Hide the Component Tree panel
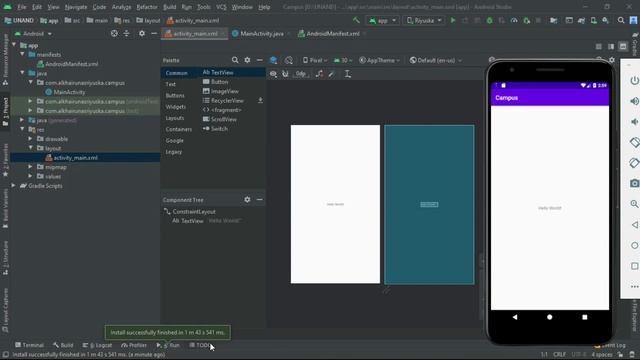This screenshot has width=640, height=360. click(x=260, y=200)
